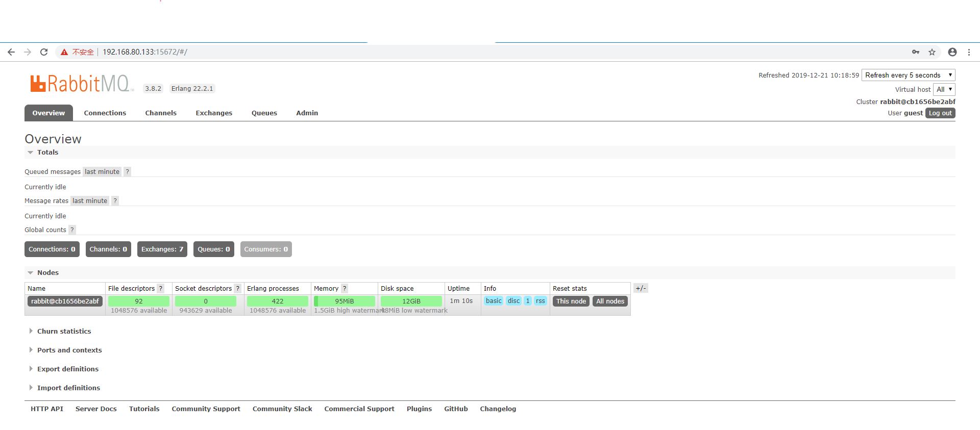This screenshot has width=980, height=430.
Task: Click the File descriptors 92 bar
Action: 139,301
